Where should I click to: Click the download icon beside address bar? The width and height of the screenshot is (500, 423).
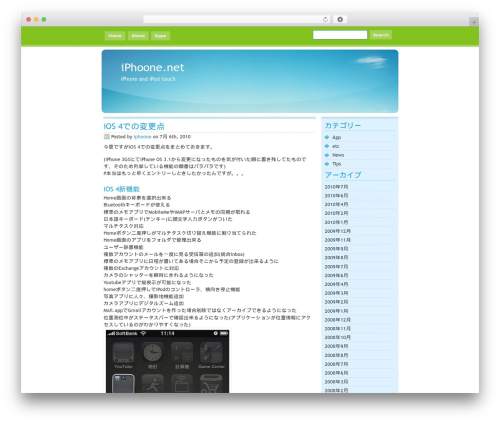coord(340,19)
